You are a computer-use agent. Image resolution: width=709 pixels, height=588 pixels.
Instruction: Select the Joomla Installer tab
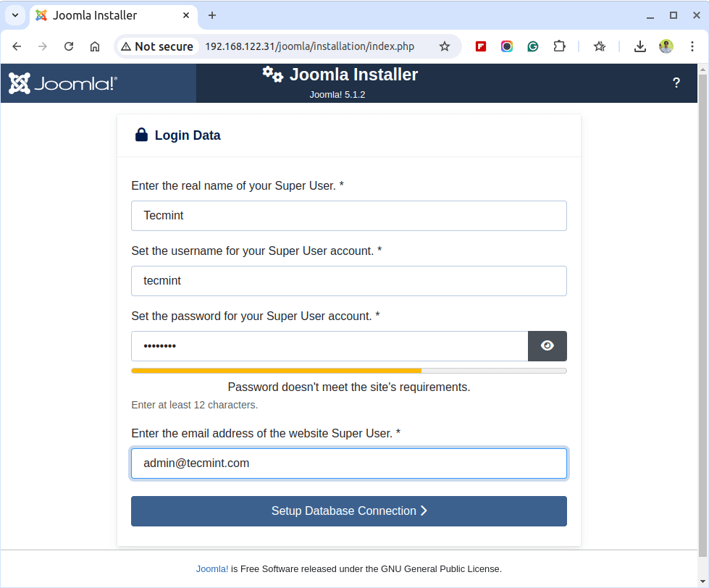(x=114, y=15)
